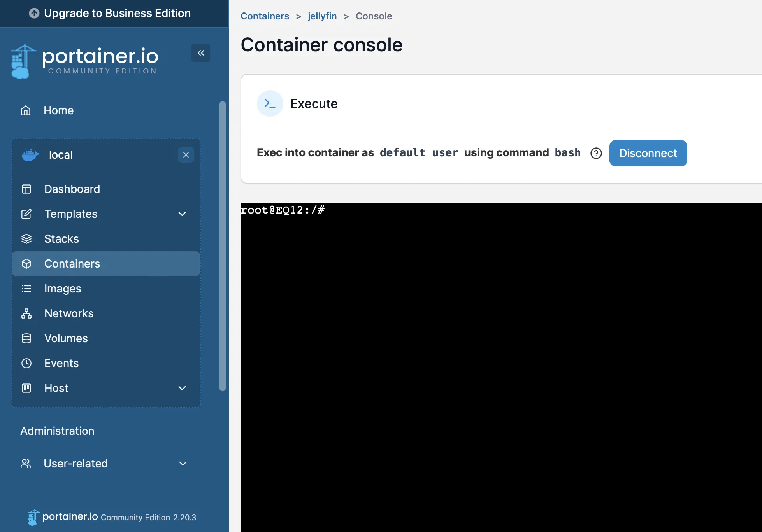Viewport: 762px width, 532px height.
Task: Click the Volumes database icon
Action: pos(26,338)
